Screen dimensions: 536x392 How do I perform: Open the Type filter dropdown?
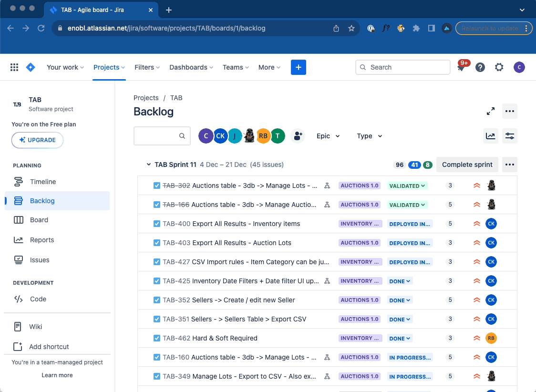370,136
